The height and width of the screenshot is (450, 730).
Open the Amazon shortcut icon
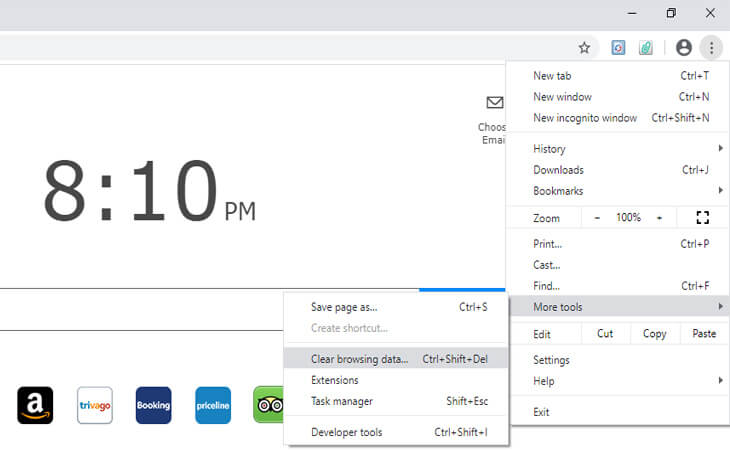click(35, 405)
